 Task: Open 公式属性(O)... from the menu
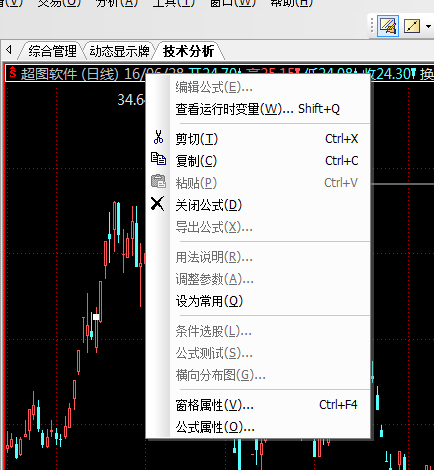[x=258, y=427]
